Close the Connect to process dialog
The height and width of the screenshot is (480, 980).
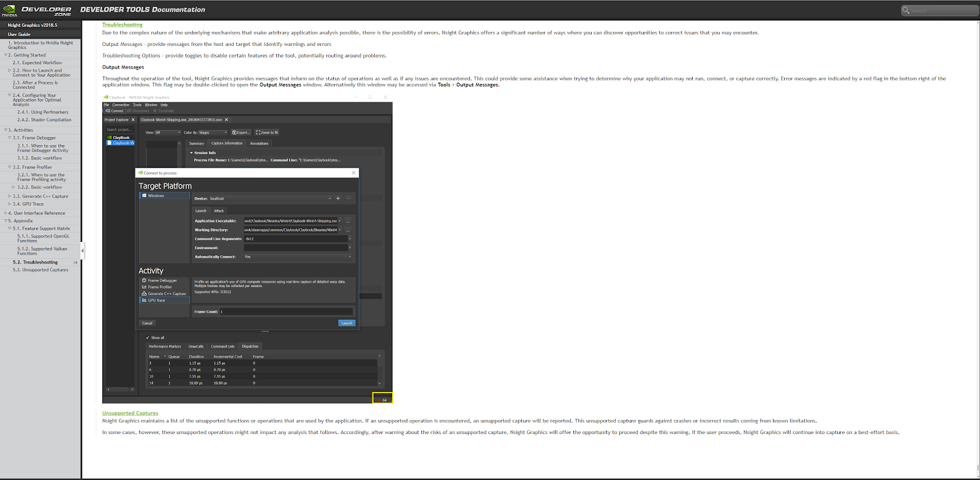click(x=353, y=173)
